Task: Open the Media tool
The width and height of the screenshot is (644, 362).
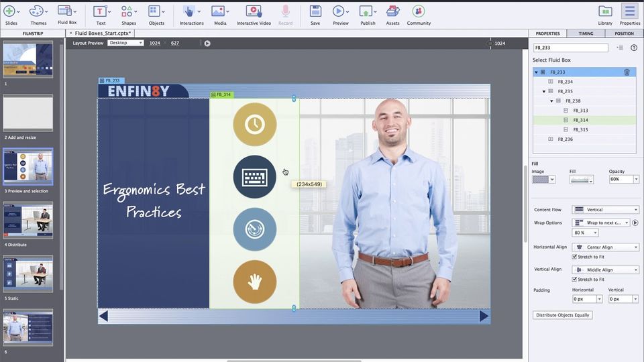Action: (x=220, y=15)
